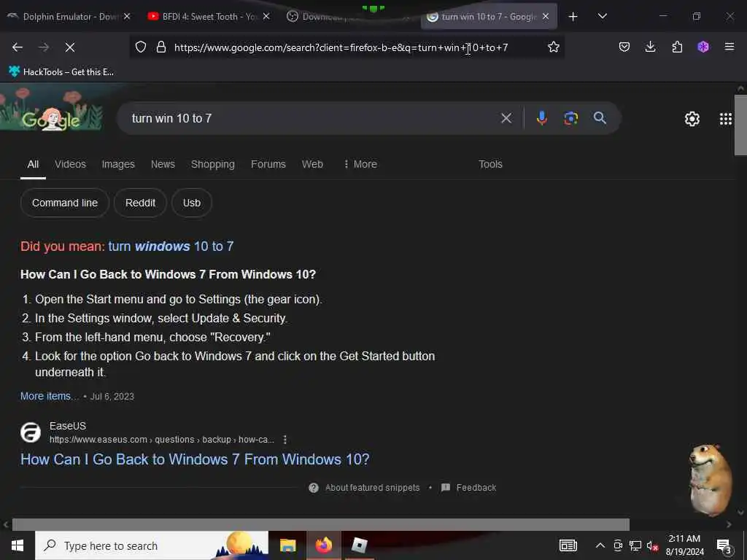Open File Explorer from the taskbar
This screenshot has width=747, height=560.
click(287, 545)
